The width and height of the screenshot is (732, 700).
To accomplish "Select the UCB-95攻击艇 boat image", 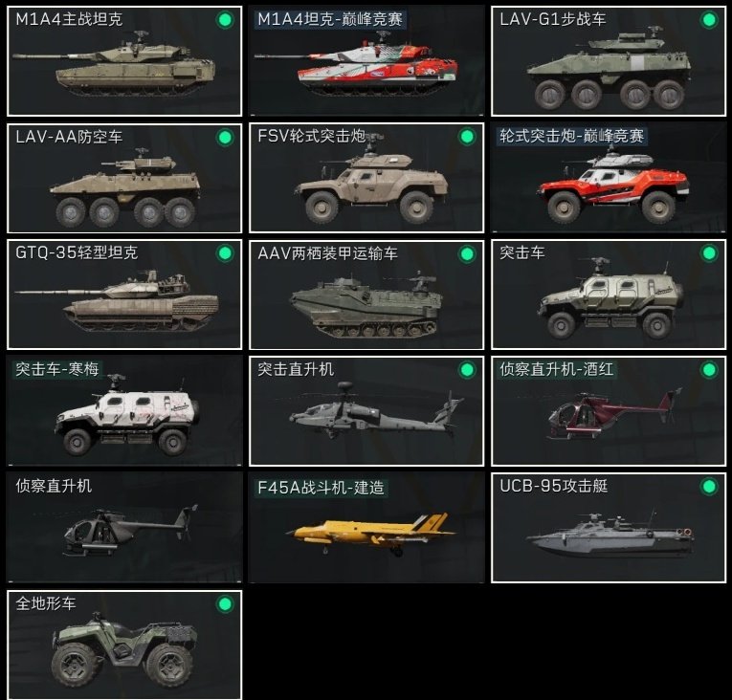I will 610,535.
